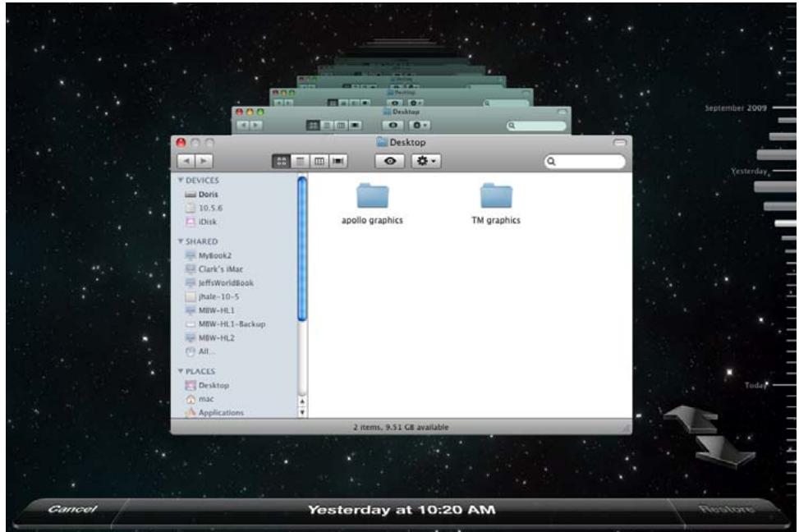Click the highlighted white timeline bar

click(785, 223)
